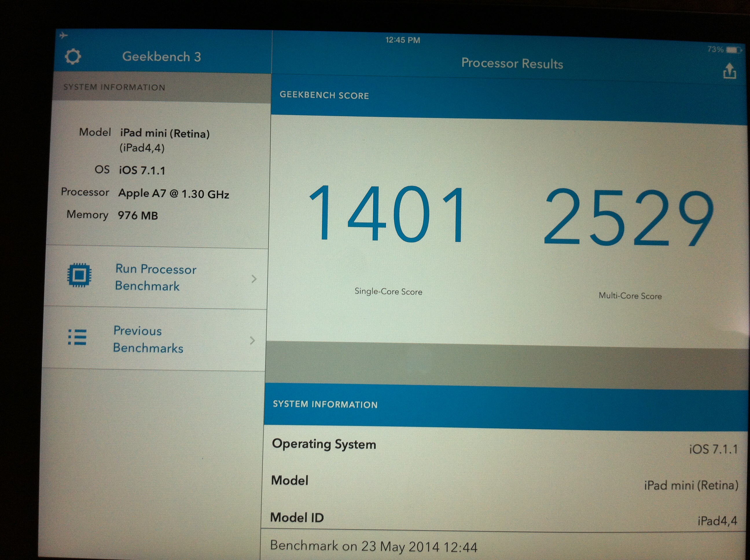Screen dimensions: 750x560
Task: Tap the processor chip icon
Action: pyautogui.click(x=79, y=275)
